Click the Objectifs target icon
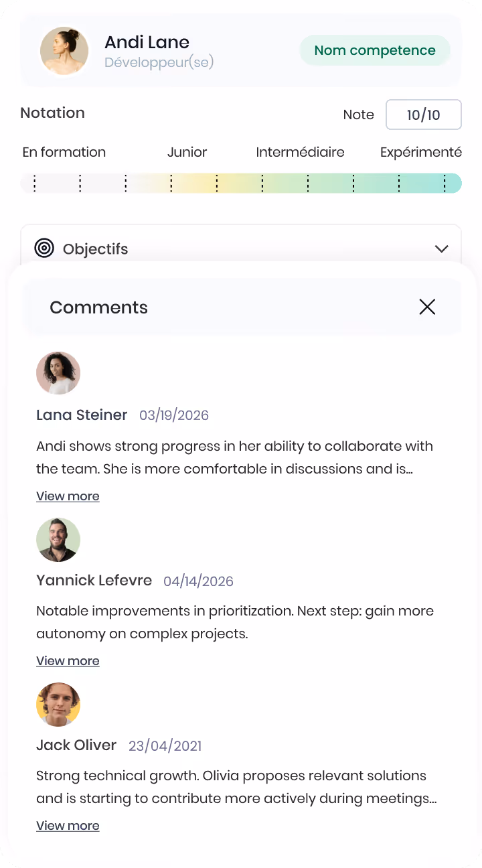This screenshot has width=482, height=868. (x=44, y=248)
